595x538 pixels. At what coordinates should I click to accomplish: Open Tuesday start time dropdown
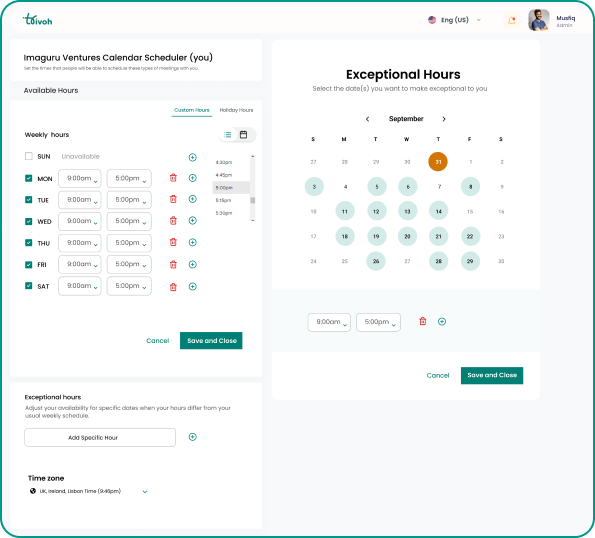[x=80, y=200]
